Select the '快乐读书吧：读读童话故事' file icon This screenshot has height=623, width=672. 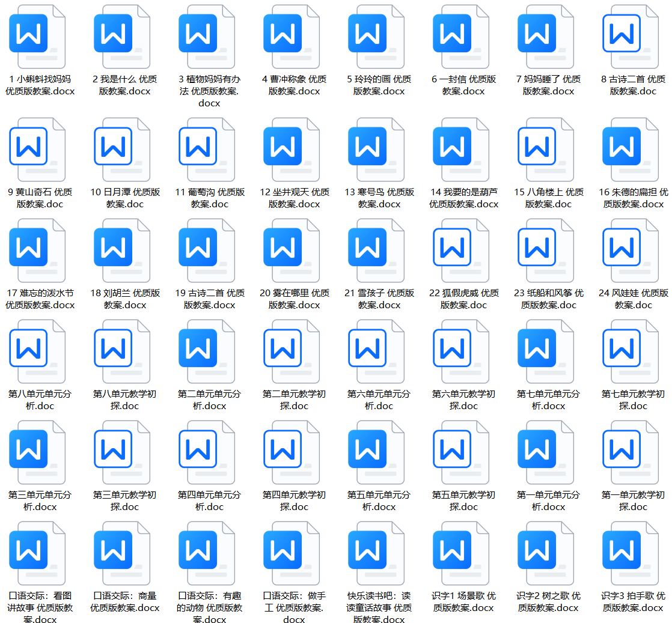(377, 553)
